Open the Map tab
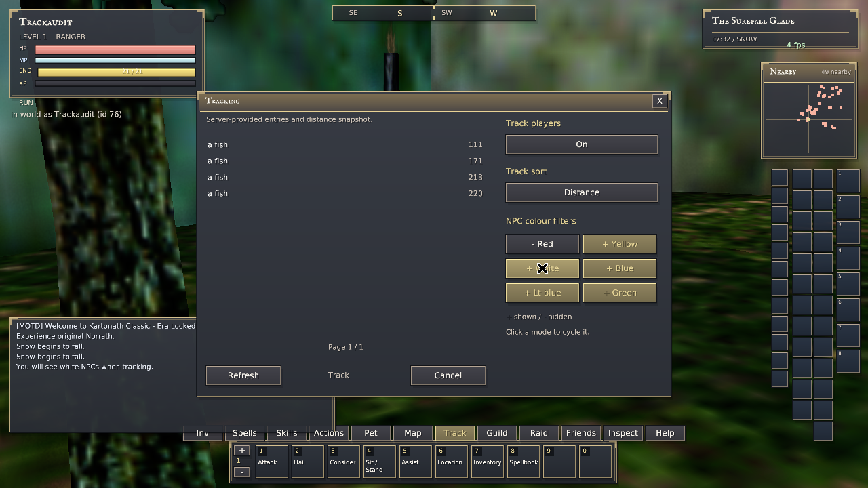The height and width of the screenshot is (488, 868). point(413,433)
